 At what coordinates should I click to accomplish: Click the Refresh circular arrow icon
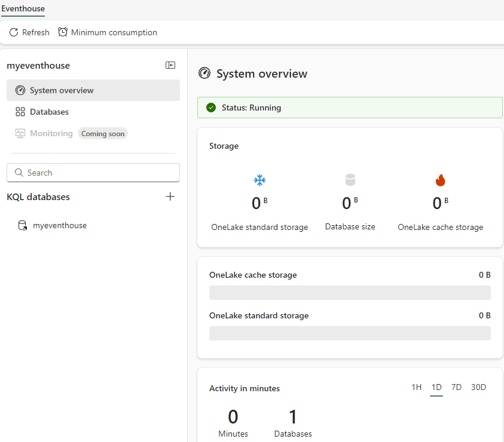(14, 32)
